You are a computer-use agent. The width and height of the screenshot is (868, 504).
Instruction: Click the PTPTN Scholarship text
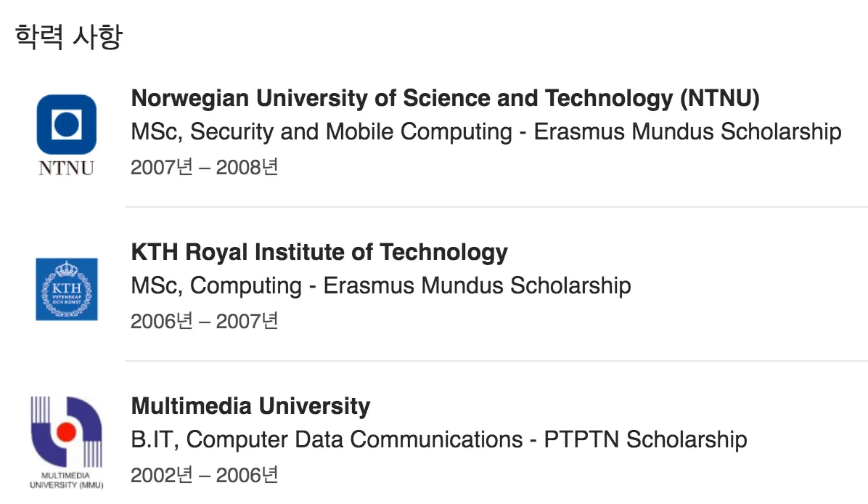click(645, 440)
